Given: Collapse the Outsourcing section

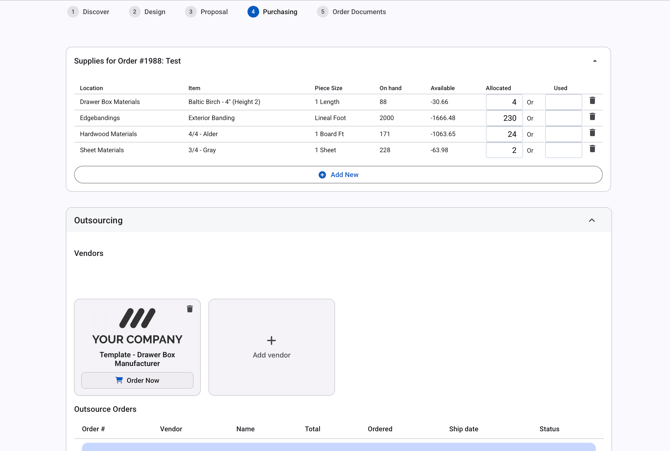Looking at the screenshot, I should point(592,221).
